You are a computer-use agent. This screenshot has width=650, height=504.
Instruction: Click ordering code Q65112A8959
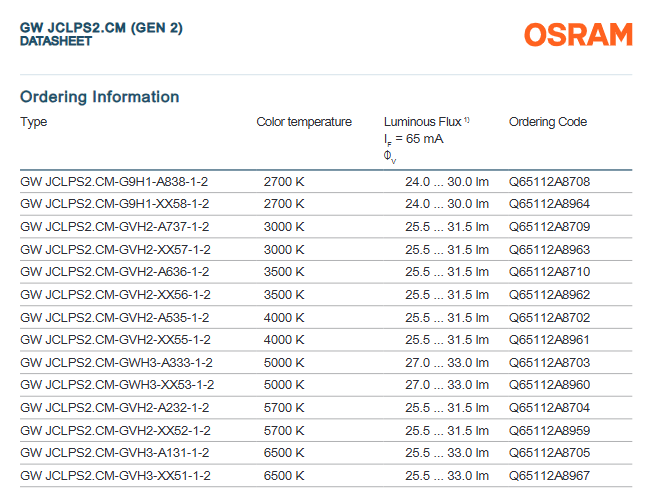point(549,431)
